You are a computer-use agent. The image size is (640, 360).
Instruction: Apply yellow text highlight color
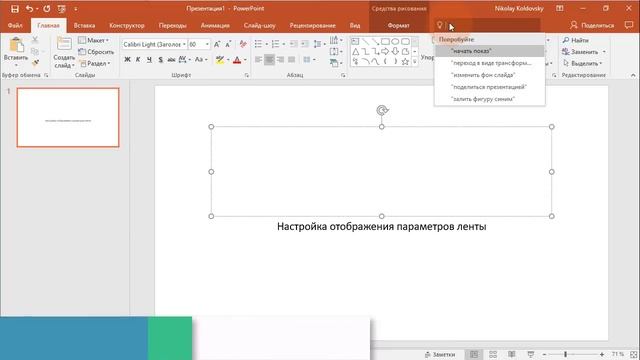click(x=220, y=60)
